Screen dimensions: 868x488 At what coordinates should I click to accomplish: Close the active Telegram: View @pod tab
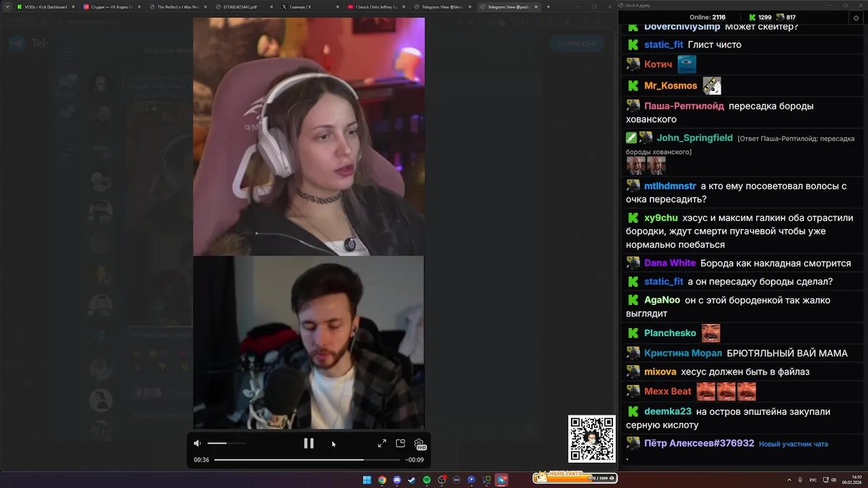point(536,7)
